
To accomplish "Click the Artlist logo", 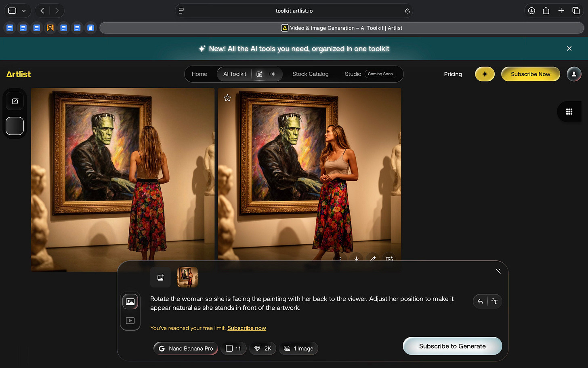I will click(19, 74).
